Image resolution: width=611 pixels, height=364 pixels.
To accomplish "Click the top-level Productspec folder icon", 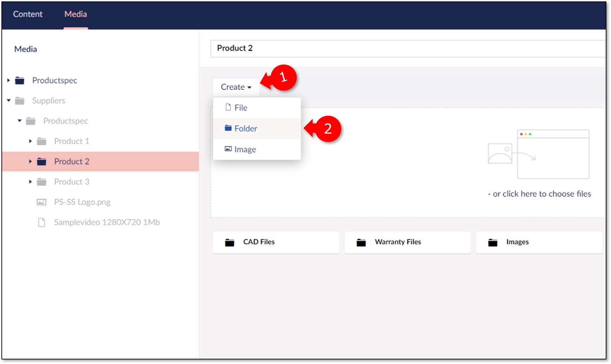I will 20,81.
